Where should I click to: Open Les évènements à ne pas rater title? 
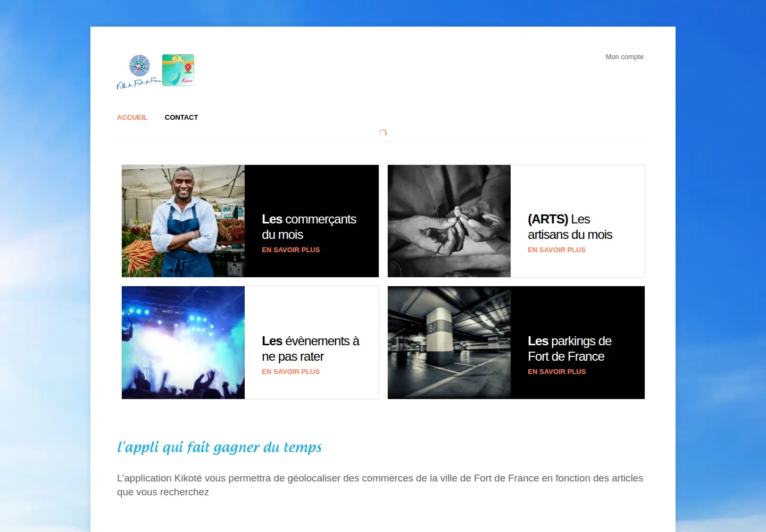tap(311, 348)
